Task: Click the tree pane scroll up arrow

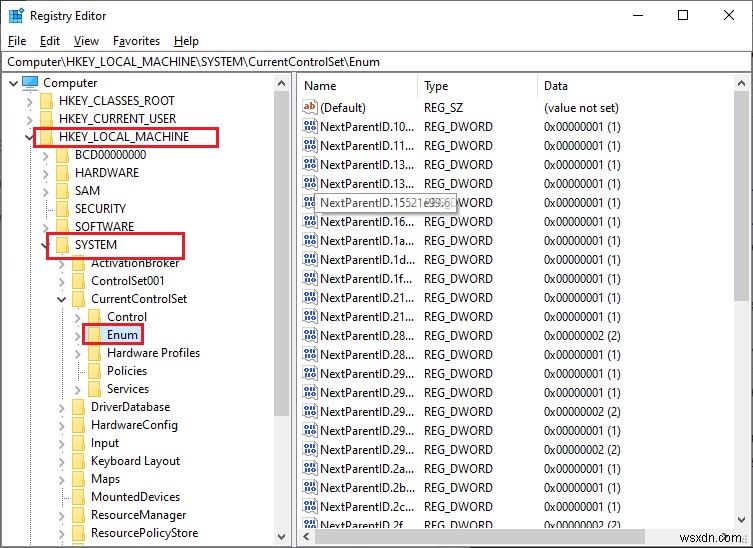Action: pos(282,83)
